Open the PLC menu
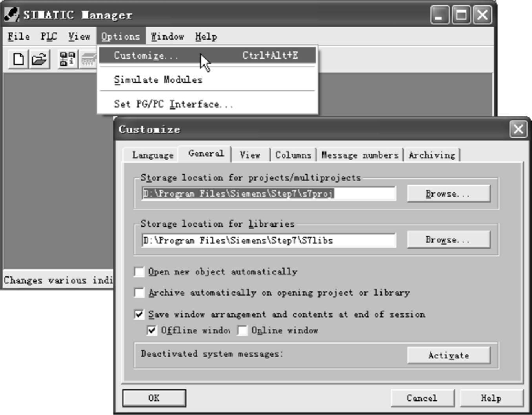The height and width of the screenshot is (415, 532). [49, 37]
